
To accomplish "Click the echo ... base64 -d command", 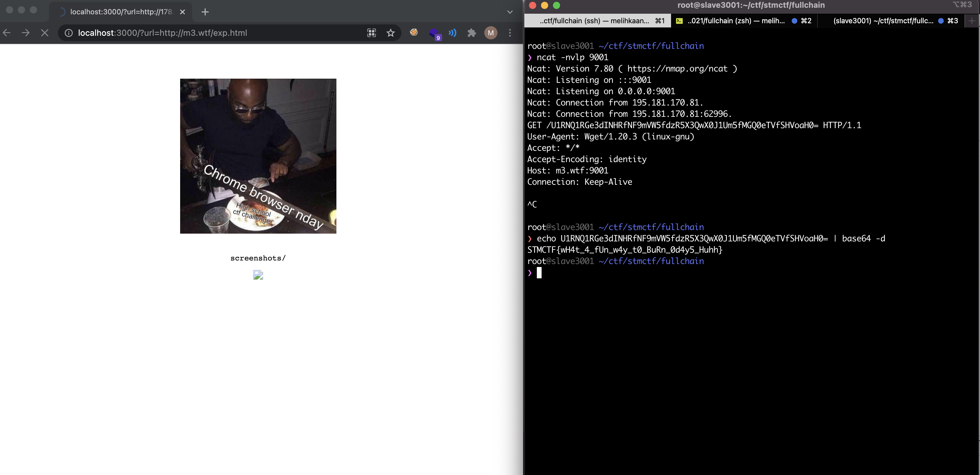I will click(x=711, y=239).
